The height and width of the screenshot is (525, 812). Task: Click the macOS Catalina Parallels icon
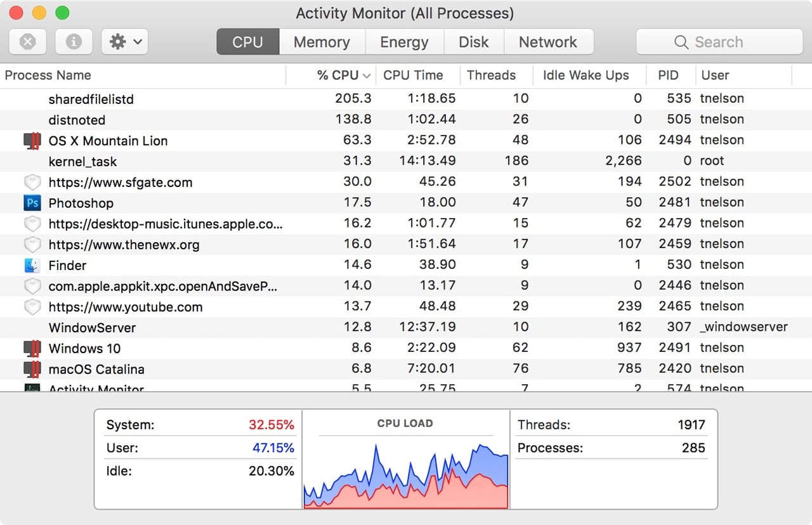(32, 369)
